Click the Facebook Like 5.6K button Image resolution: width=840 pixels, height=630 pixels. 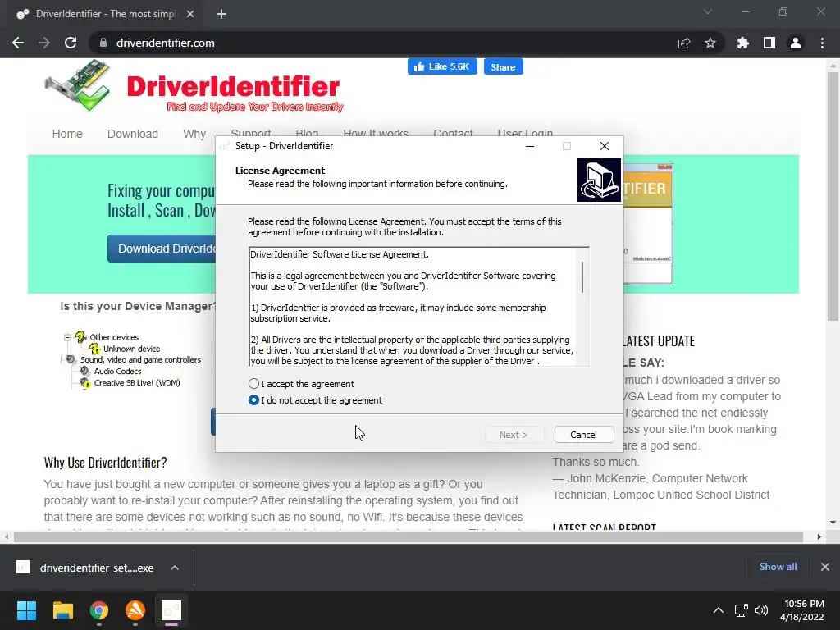click(x=442, y=67)
